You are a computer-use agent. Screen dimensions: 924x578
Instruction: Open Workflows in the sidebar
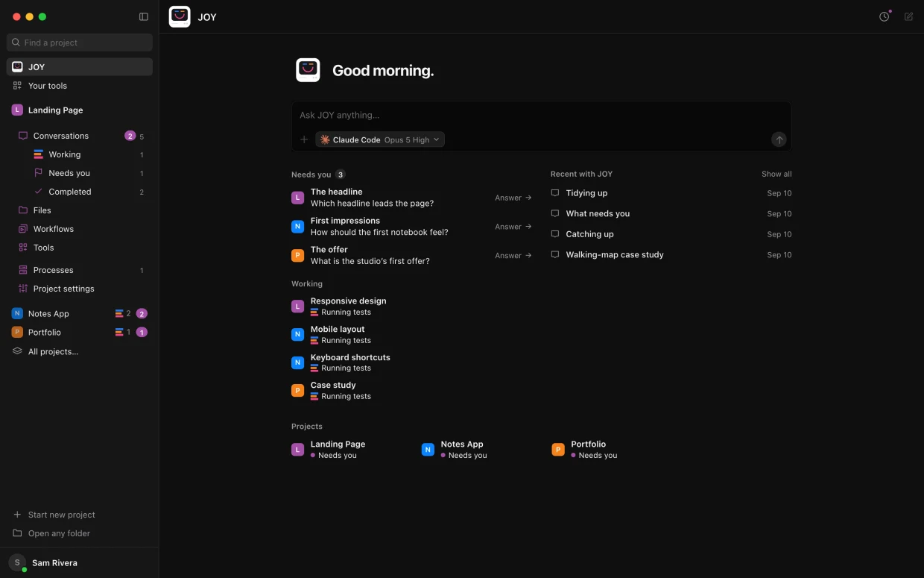[80, 229]
